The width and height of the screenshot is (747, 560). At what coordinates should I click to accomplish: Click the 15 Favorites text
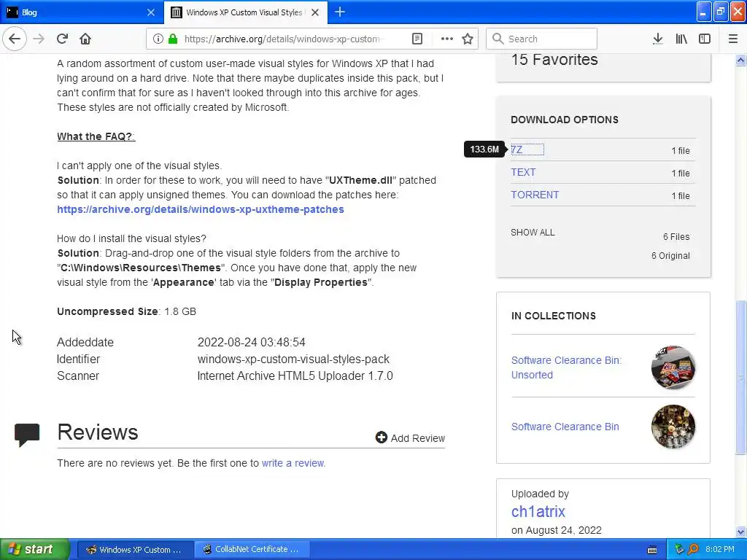click(x=554, y=60)
